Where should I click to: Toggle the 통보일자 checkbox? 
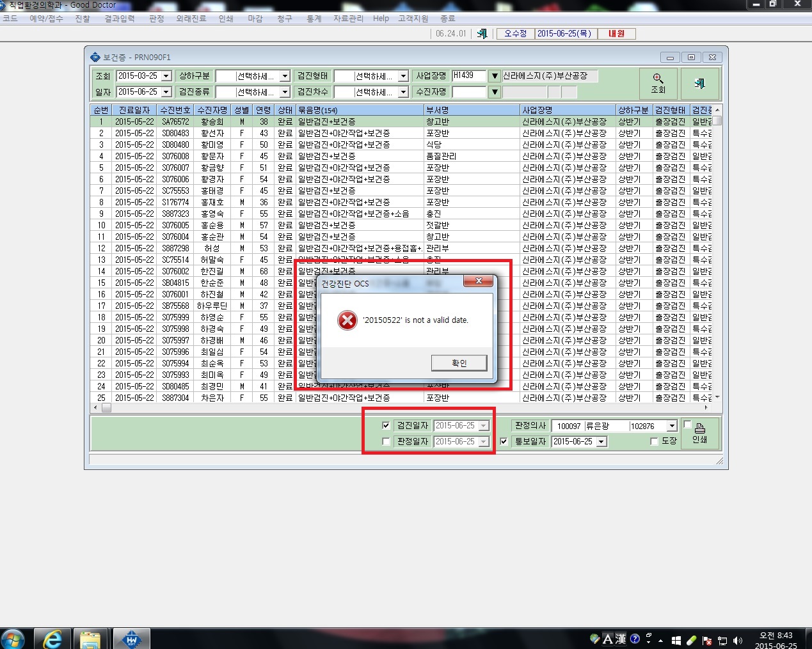[504, 441]
